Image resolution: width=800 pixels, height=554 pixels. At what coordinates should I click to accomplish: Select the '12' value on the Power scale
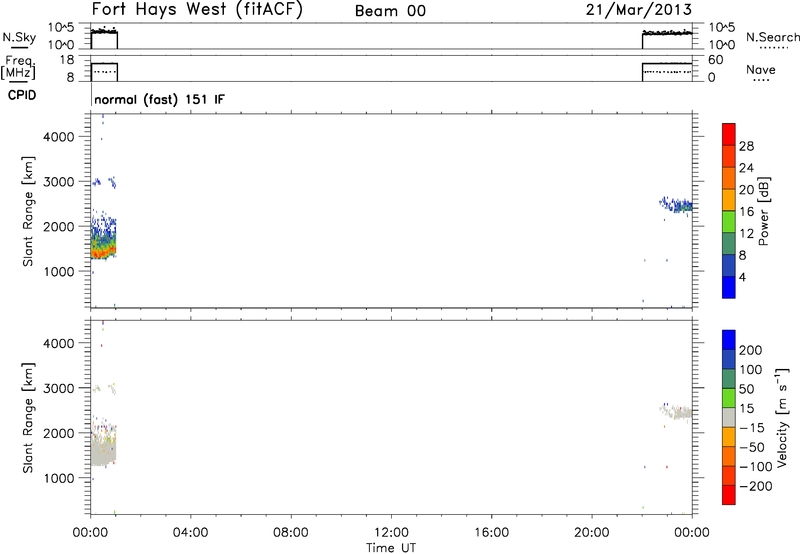(x=746, y=234)
